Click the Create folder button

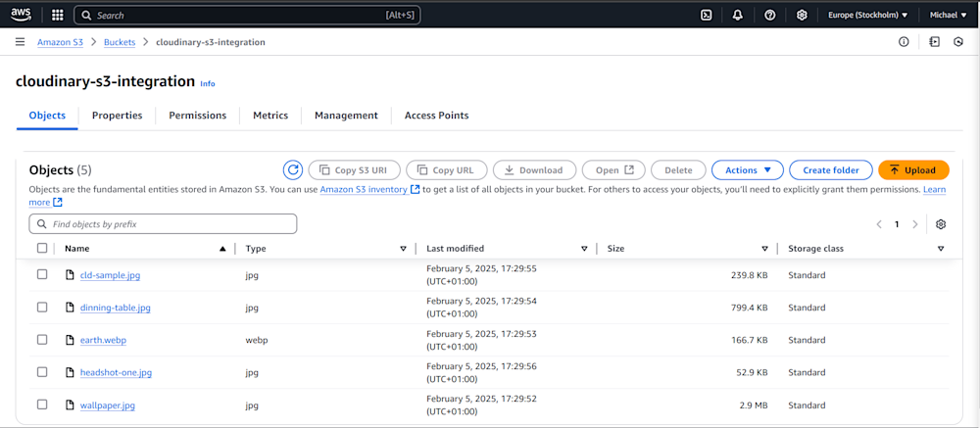[x=832, y=170]
